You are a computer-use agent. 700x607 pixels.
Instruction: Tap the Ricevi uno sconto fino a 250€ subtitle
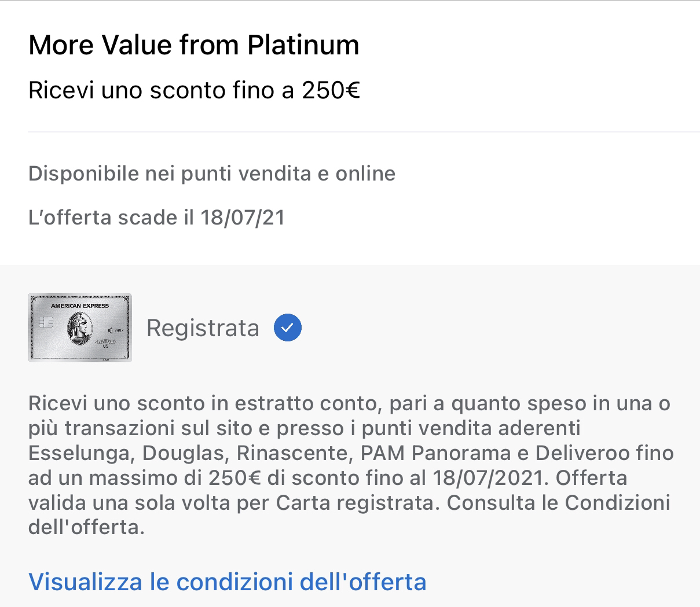point(195,90)
